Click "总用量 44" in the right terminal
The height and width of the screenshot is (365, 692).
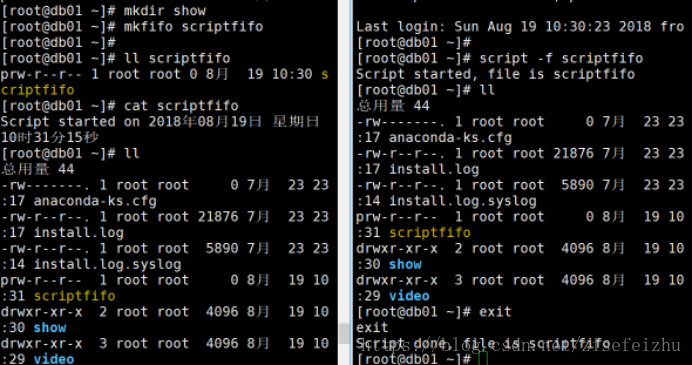coord(393,106)
